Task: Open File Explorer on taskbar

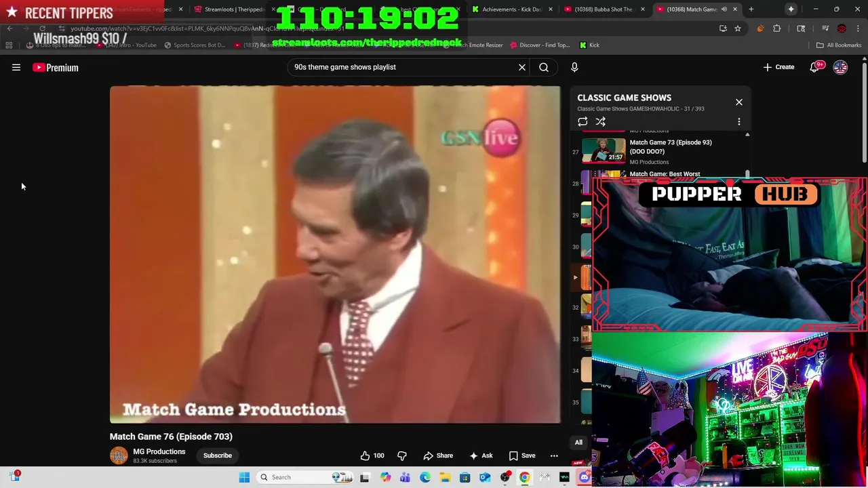Action: (x=445, y=477)
